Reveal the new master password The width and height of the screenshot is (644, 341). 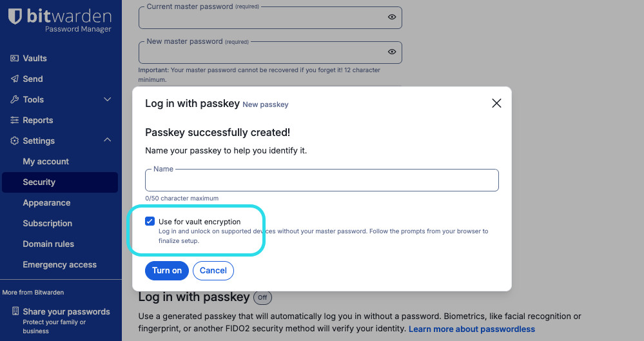(392, 52)
